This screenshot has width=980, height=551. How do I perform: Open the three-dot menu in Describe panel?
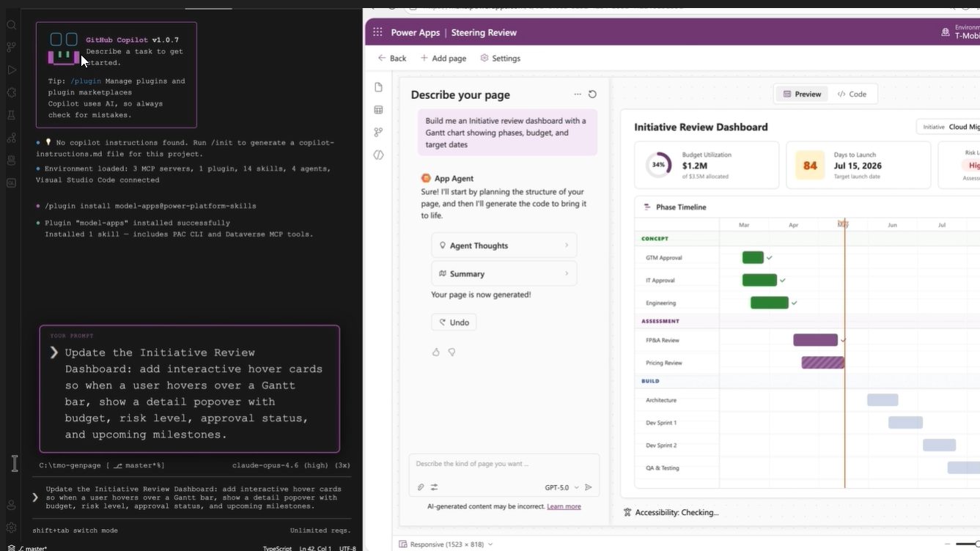point(578,95)
